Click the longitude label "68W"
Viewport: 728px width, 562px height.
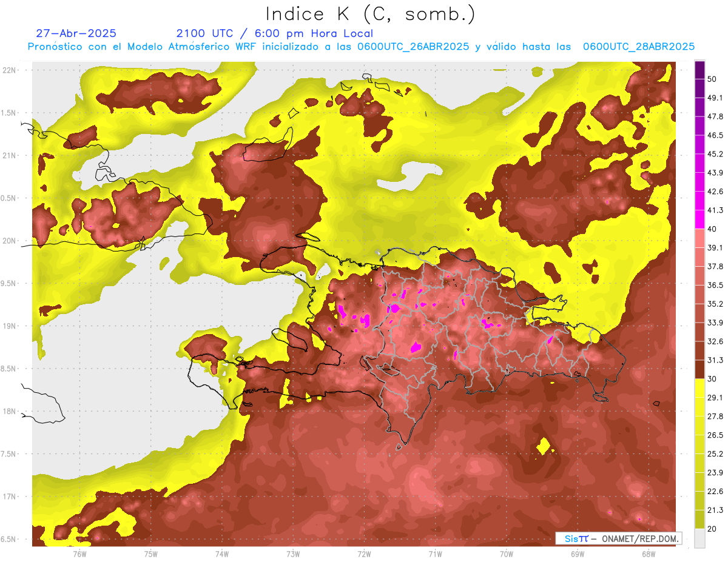point(649,554)
